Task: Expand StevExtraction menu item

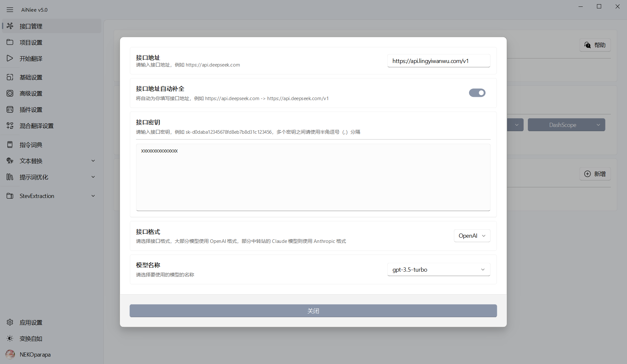Action: tap(93, 196)
